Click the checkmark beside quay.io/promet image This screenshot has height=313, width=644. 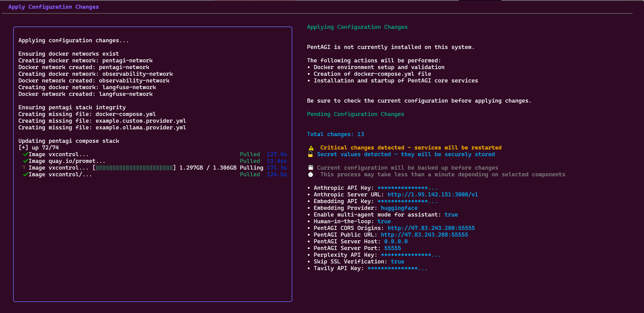25,161
